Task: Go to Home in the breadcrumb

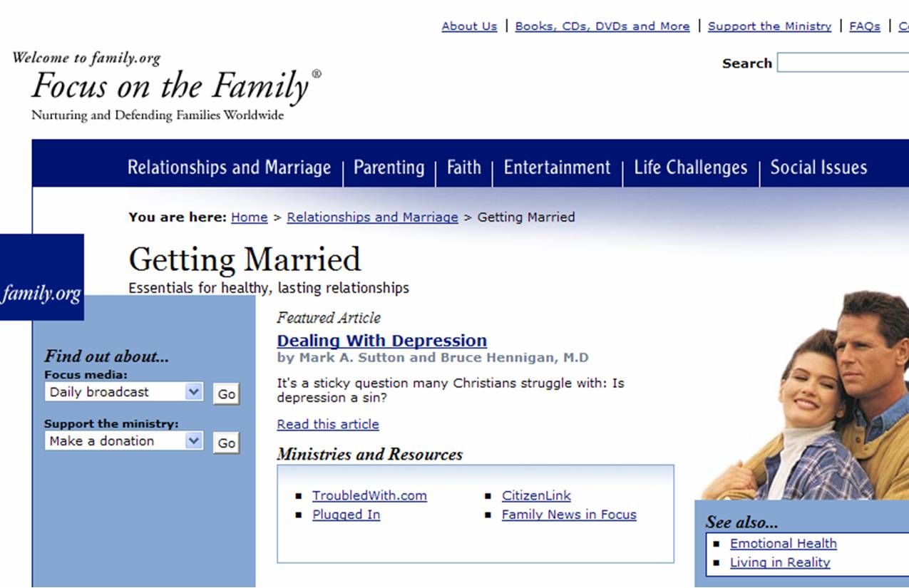Action: 249,217
